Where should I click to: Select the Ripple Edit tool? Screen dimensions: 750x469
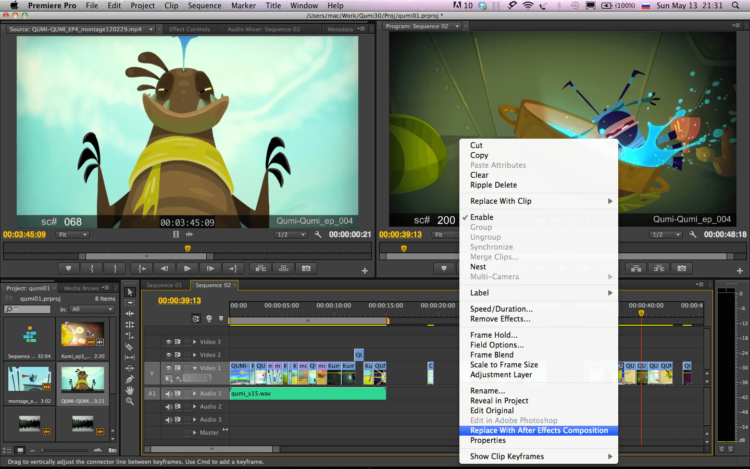[130, 314]
